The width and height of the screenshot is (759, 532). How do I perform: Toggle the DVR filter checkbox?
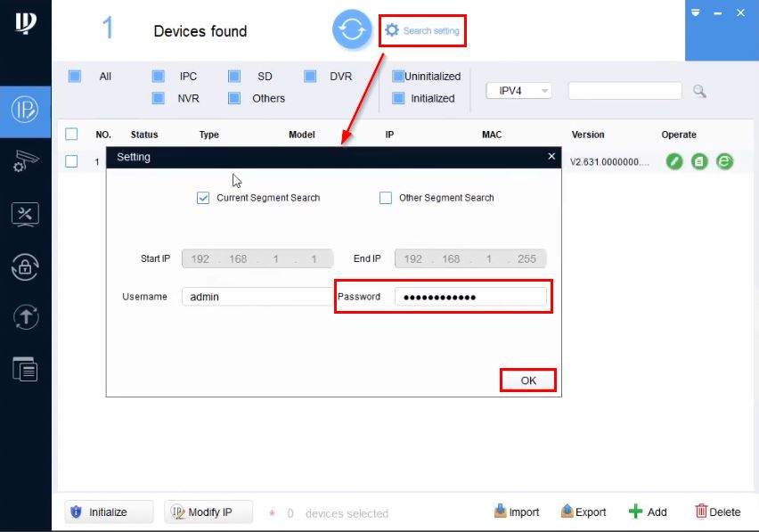(x=310, y=76)
